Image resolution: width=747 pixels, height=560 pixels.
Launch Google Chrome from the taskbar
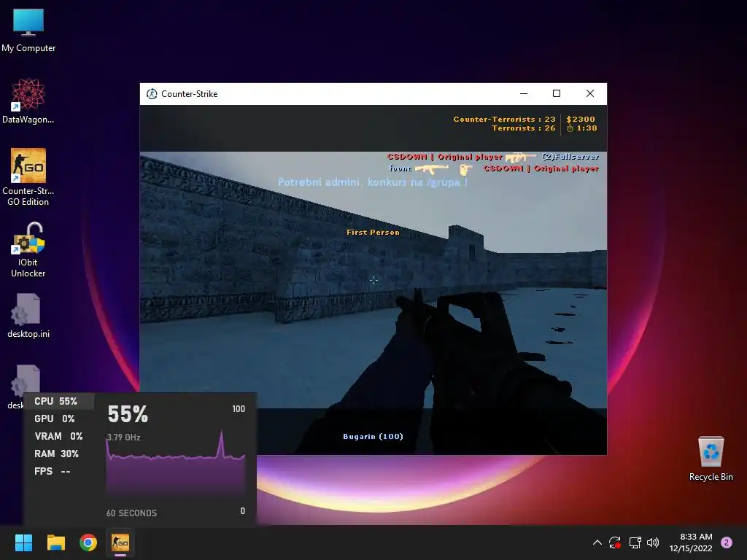click(88, 542)
